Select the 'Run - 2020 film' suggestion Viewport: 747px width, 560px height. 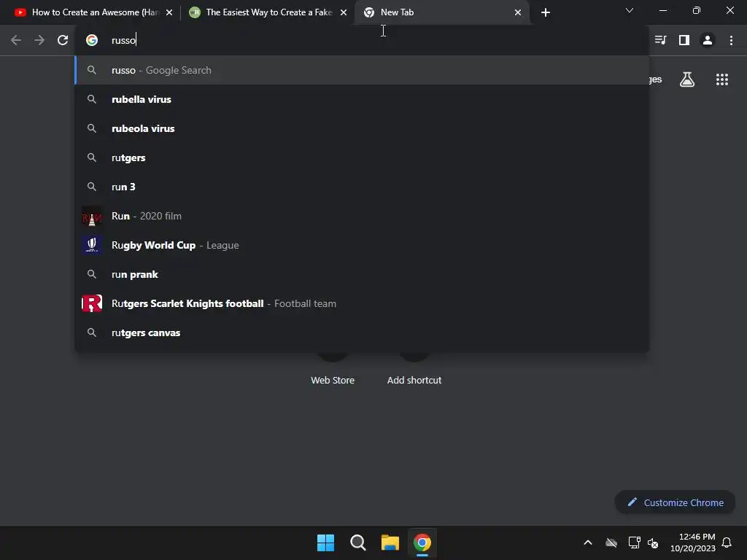click(x=362, y=216)
